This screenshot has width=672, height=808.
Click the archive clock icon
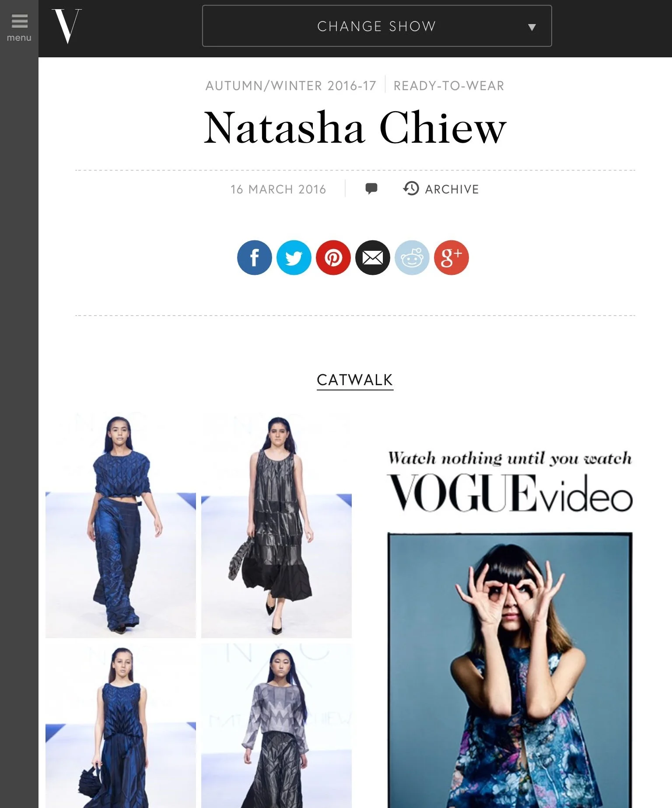pos(411,188)
